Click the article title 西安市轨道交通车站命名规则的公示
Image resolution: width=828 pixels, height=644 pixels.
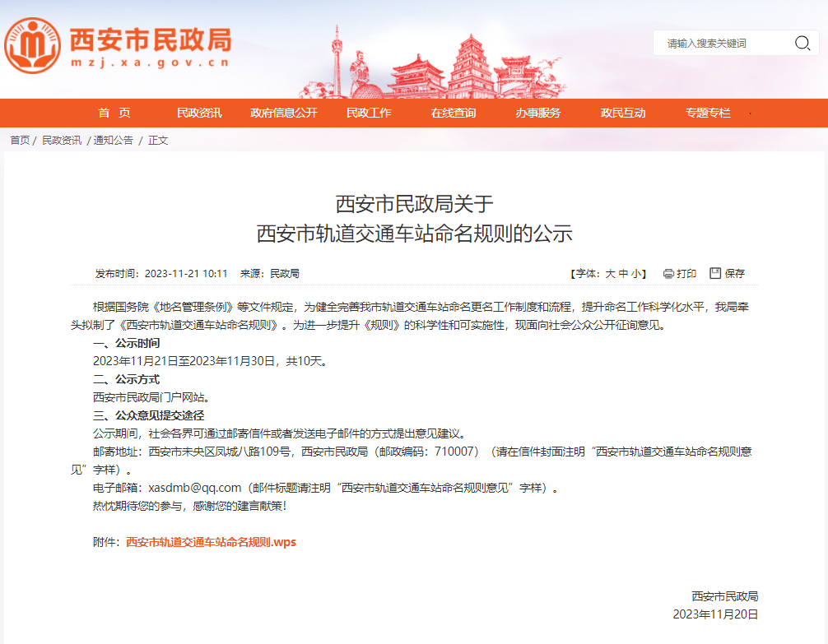click(415, 234)
